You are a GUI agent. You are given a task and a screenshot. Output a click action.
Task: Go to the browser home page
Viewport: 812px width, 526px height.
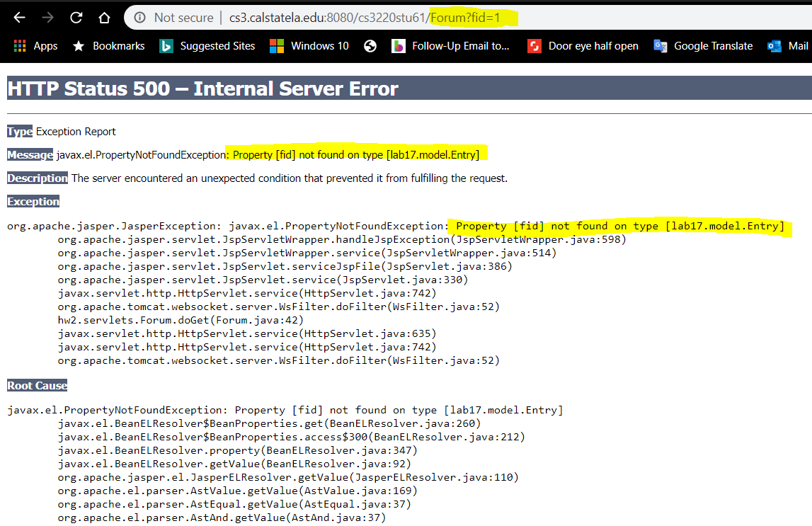point(104,18)
